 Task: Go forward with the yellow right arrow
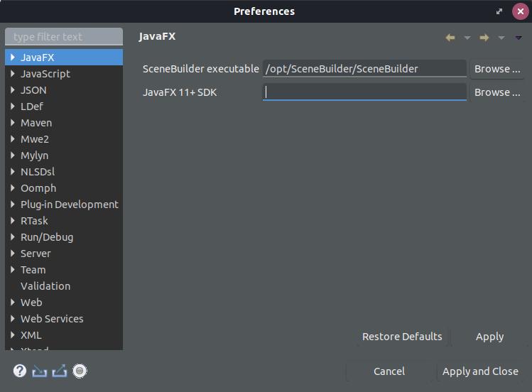click(x=484, y=38)
